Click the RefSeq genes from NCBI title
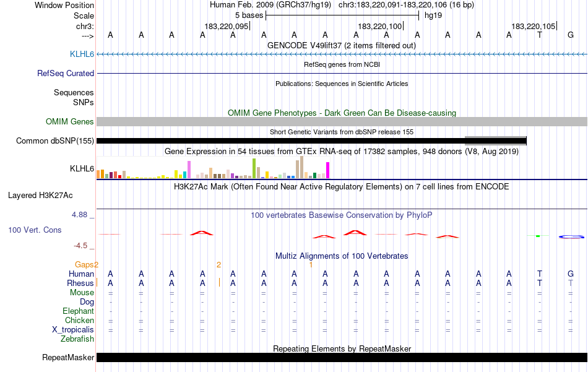This screenshot has height=372, width=588. pyautogui.click(x=342, y=64)
